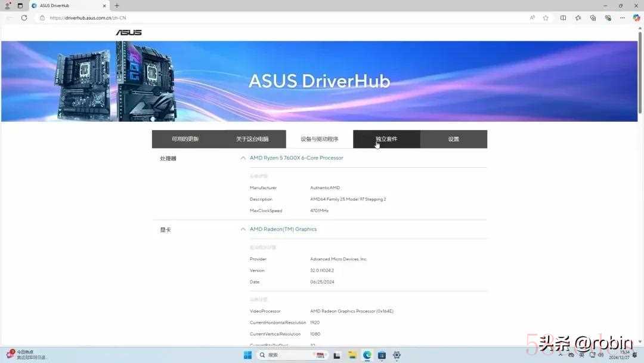Open the browser profile icon
The height and width of the screenshot is (363, 644).
point(7,6)
